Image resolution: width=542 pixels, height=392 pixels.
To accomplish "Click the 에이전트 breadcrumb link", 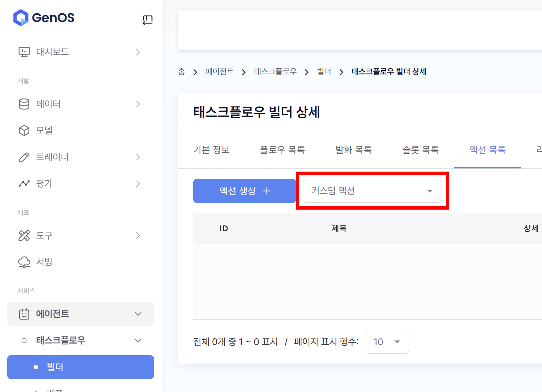I will point(219,72).
